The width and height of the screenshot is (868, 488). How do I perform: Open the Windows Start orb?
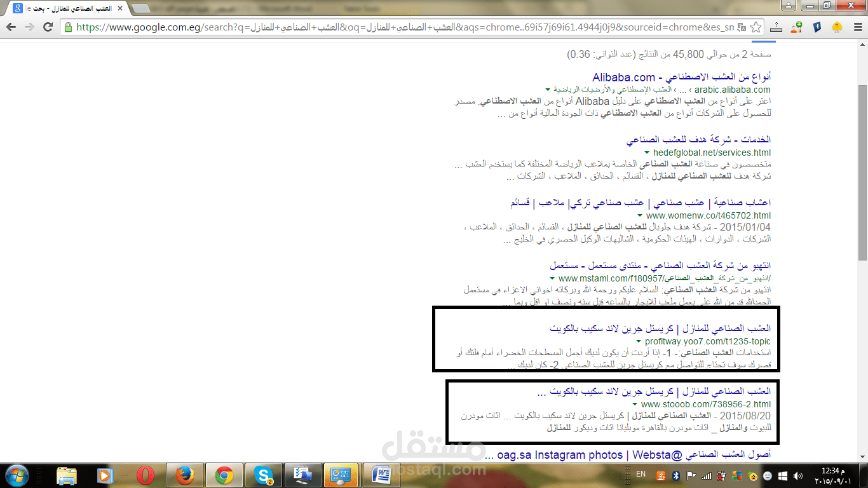pos(17,475)
